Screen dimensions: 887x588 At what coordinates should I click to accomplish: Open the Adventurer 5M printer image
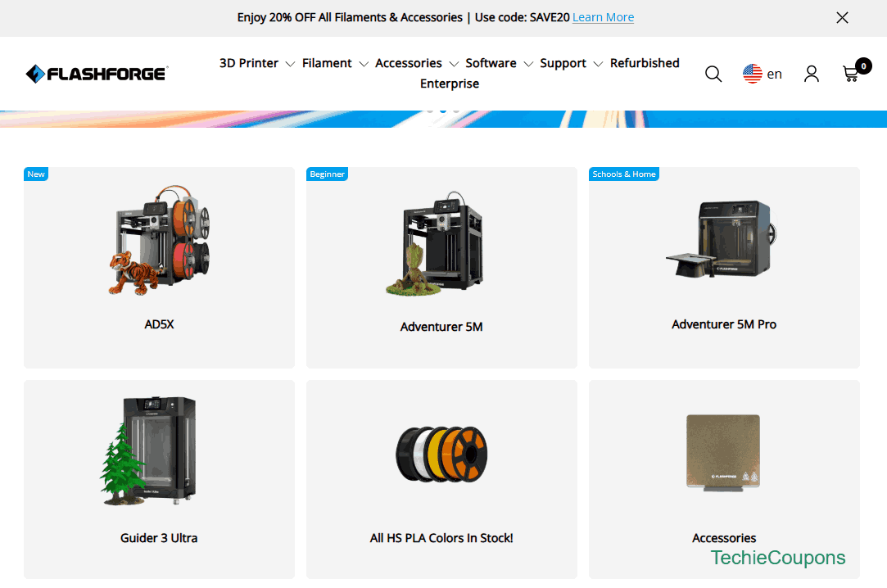pos(436,244)
